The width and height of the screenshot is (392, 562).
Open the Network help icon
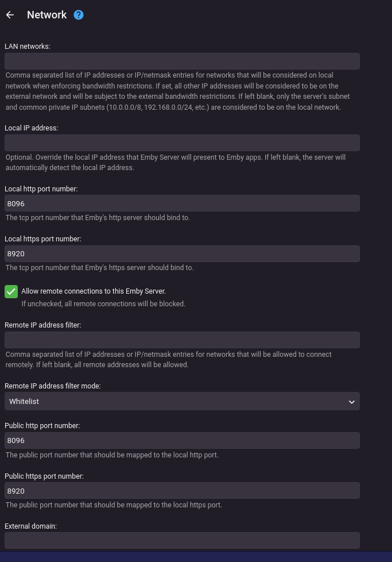(x=79, y=15)
